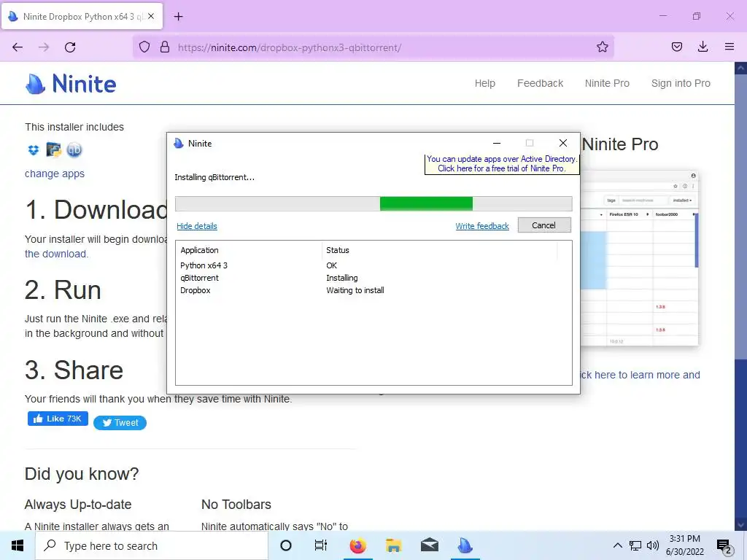747x560 pixels.
Task: Open Cortana from the taskbar
Action: (286, 545)
